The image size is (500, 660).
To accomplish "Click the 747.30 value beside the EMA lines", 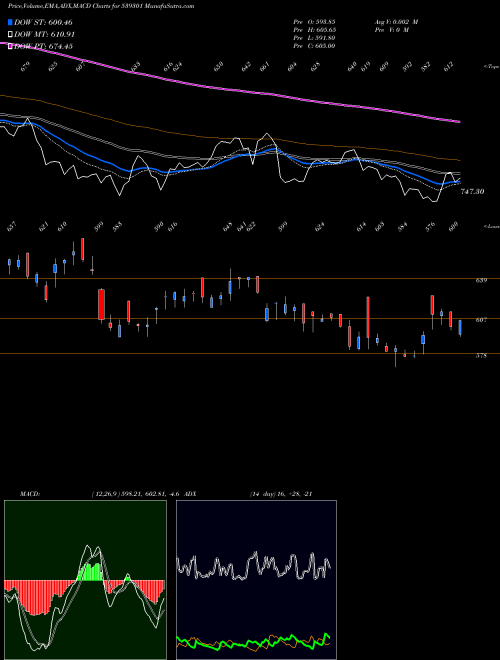I will (472, 192).
